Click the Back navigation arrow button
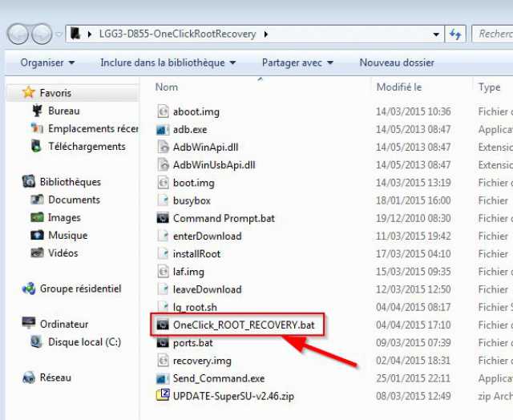This screenshot has width=513, height=420. pos(19,34)
